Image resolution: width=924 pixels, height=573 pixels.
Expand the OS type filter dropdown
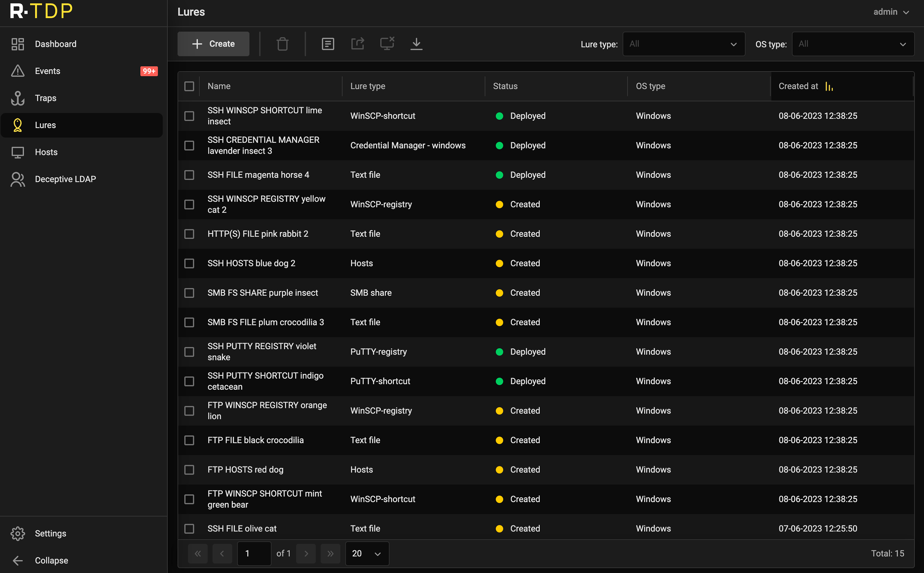tap(852, 44)
